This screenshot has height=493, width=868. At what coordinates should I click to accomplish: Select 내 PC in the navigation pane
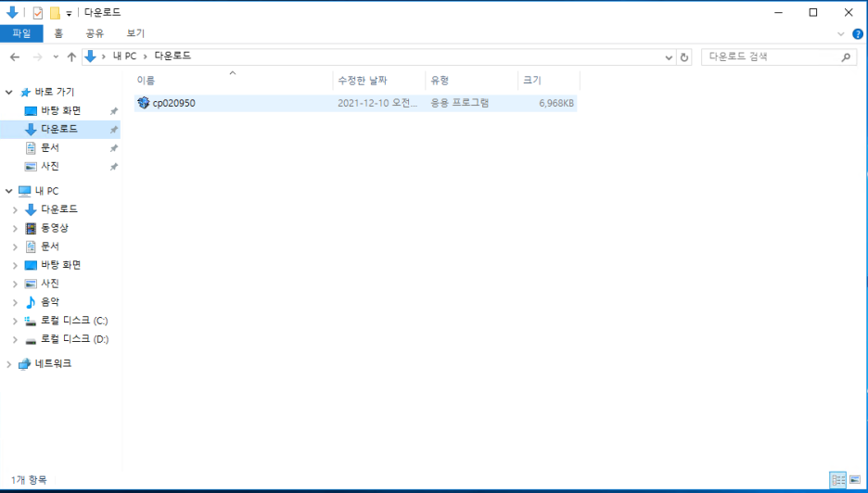tap(46, 191)
